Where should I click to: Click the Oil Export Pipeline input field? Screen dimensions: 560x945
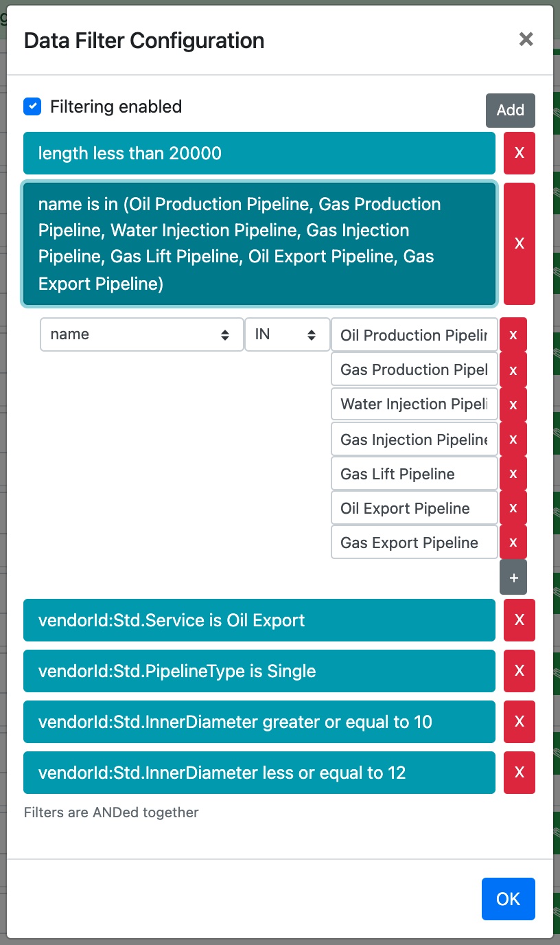pos(414,508)
